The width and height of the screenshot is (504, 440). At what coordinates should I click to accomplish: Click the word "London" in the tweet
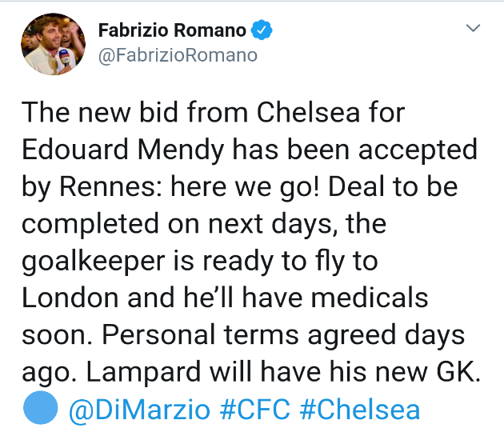pos(73,298)
